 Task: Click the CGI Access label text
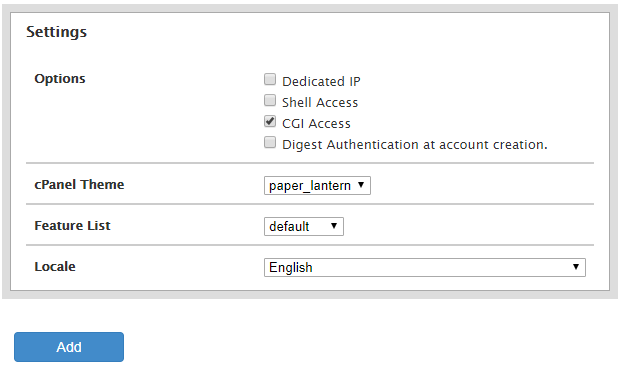coord(317,124)
